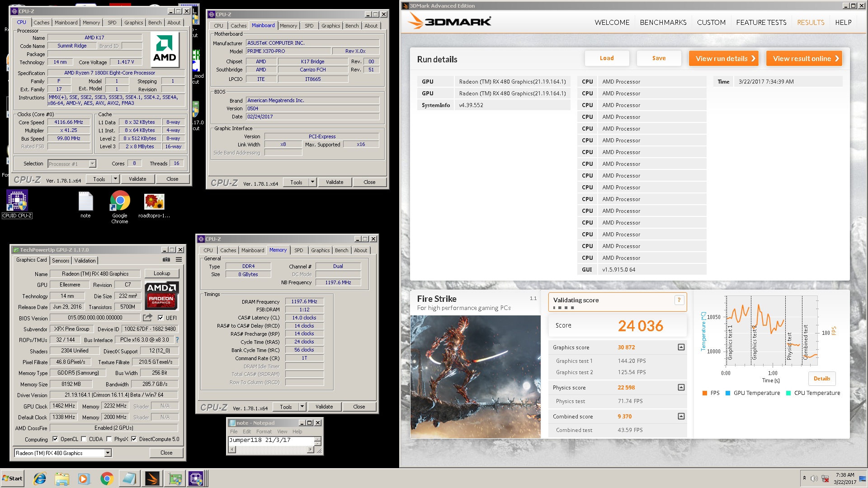Click the GPU Temperature blue legend swatch
This screenshot has height=488, width=868.
(728, 393)
